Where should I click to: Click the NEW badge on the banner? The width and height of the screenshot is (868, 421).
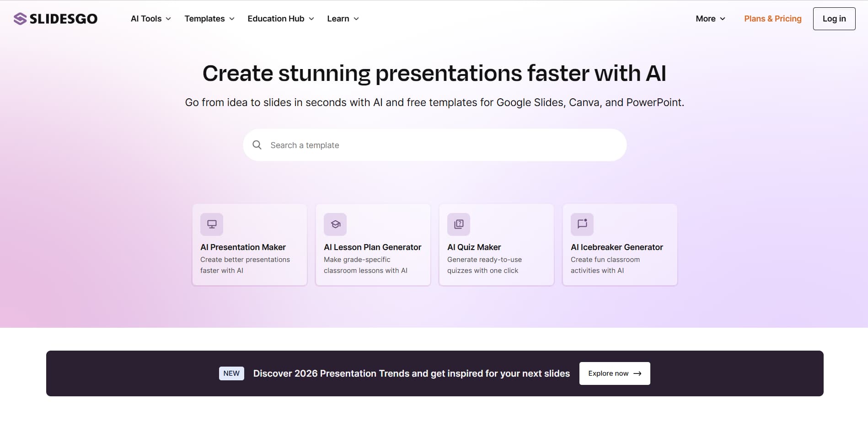[231, 373]
